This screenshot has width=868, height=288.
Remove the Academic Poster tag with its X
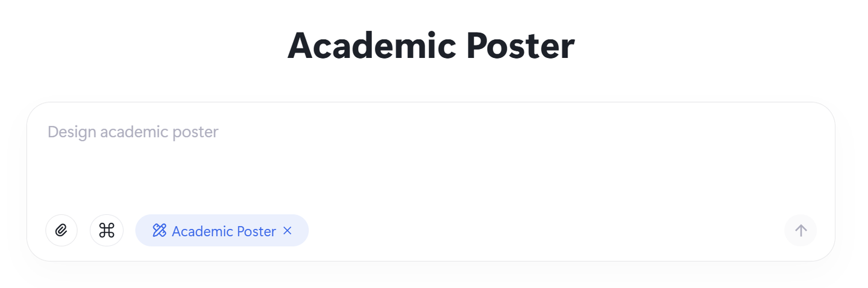click(288, 231)
